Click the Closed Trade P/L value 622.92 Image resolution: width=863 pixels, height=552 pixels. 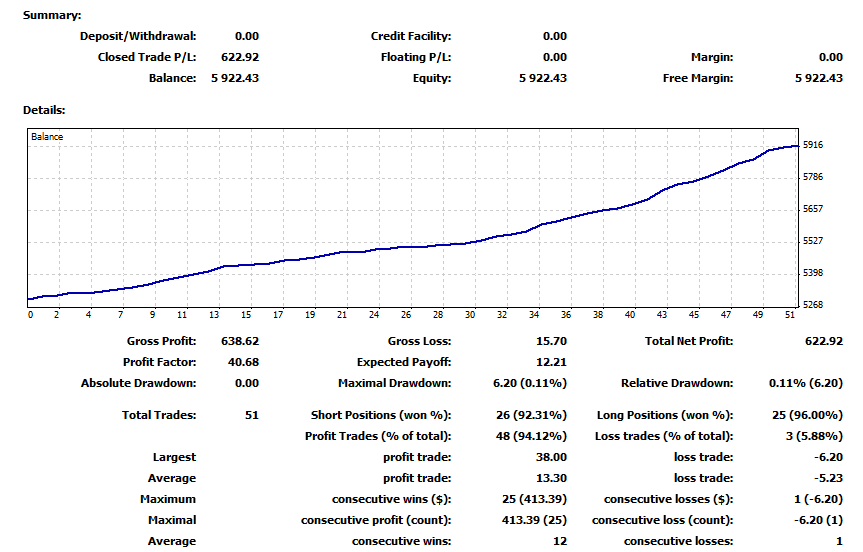[x=240, y=57]
